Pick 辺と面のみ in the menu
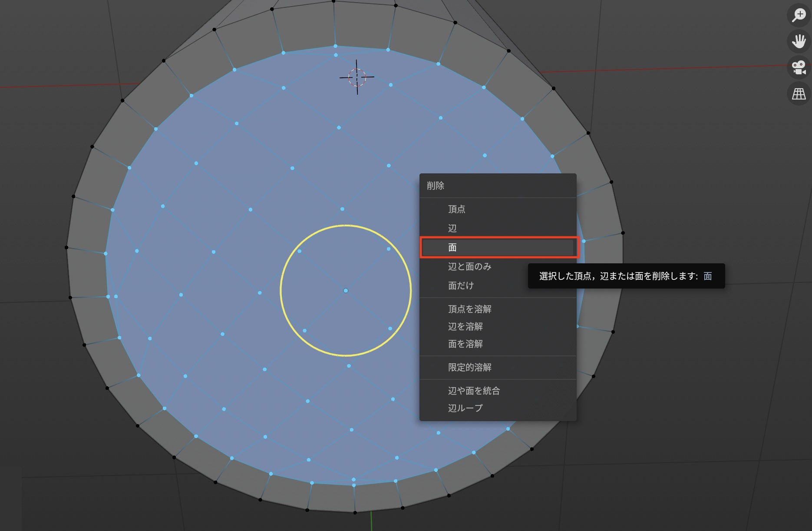 tap(469, 266)
